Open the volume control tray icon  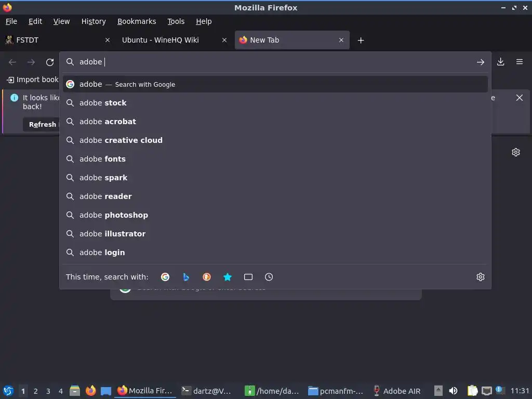click(453, 391)
